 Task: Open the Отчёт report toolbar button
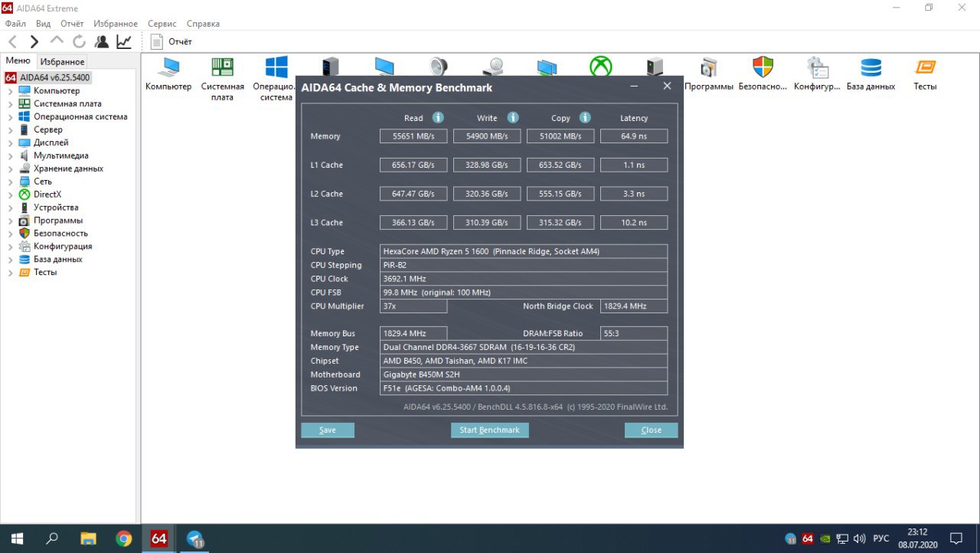click(171, 41)
